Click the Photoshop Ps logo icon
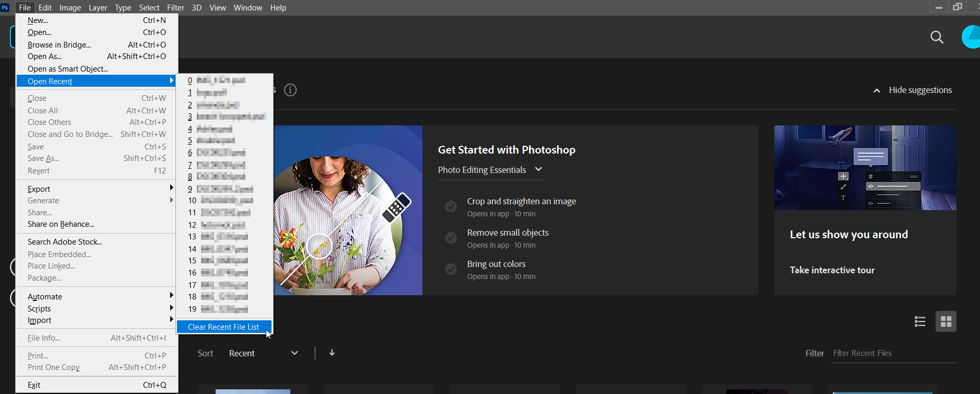The width and height of the screenshot is (980, 394). coord(5,7)
